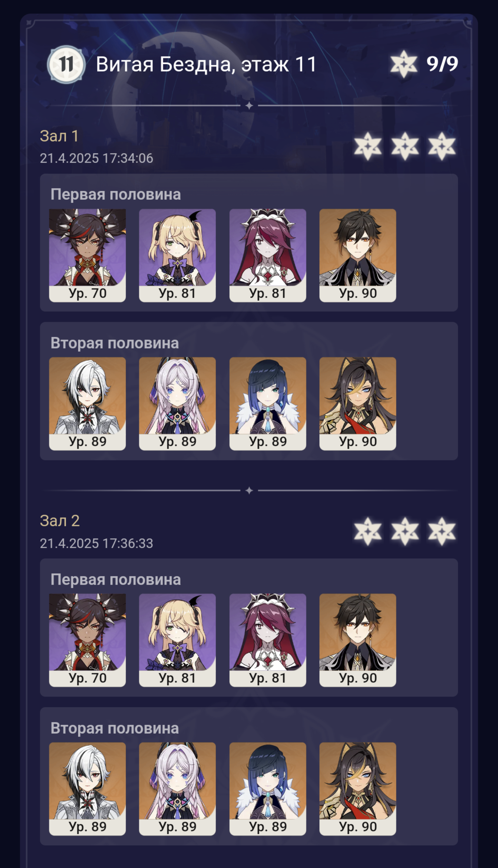Viewport: 498px width, 868px height.
Task: Click the 9/9 total star icon
Action: click(403, 64)
